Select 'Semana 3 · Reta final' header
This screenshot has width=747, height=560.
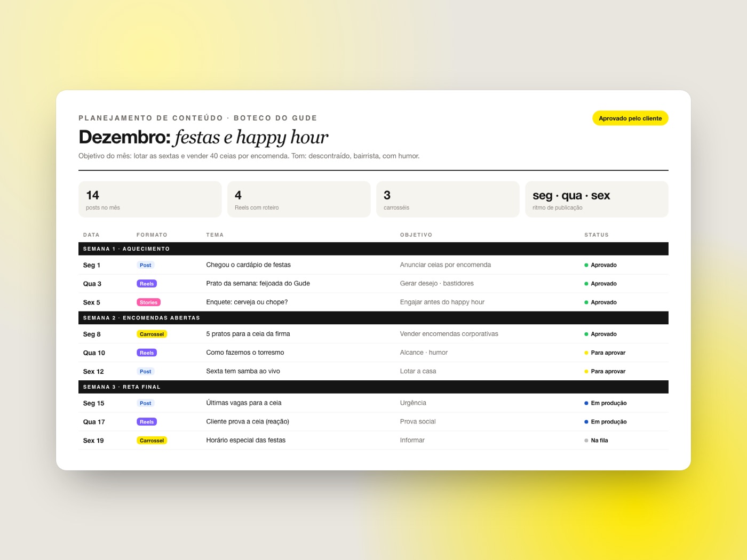click(x=373, y=387)
